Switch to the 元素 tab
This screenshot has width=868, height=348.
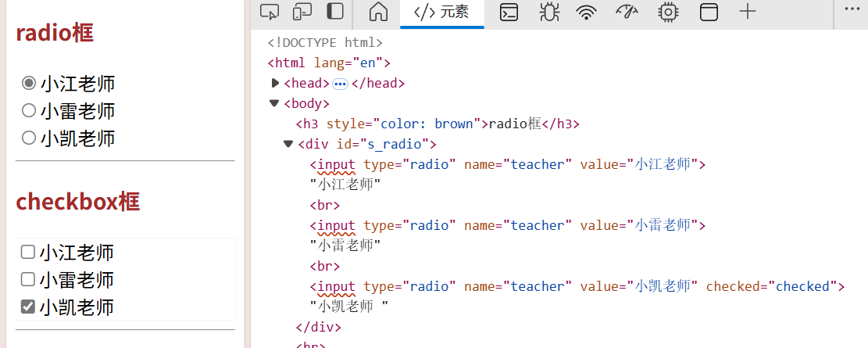[x=441, y=13]
